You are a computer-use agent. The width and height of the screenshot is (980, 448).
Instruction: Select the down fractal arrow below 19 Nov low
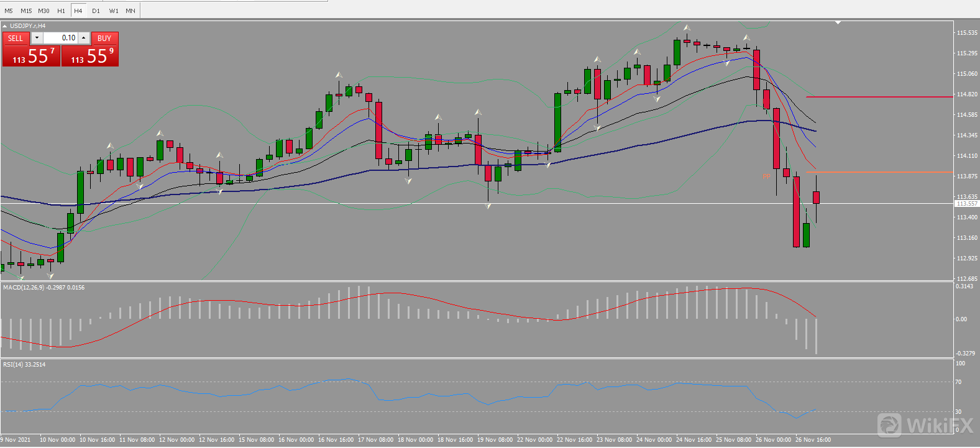[x=488, y=206]
